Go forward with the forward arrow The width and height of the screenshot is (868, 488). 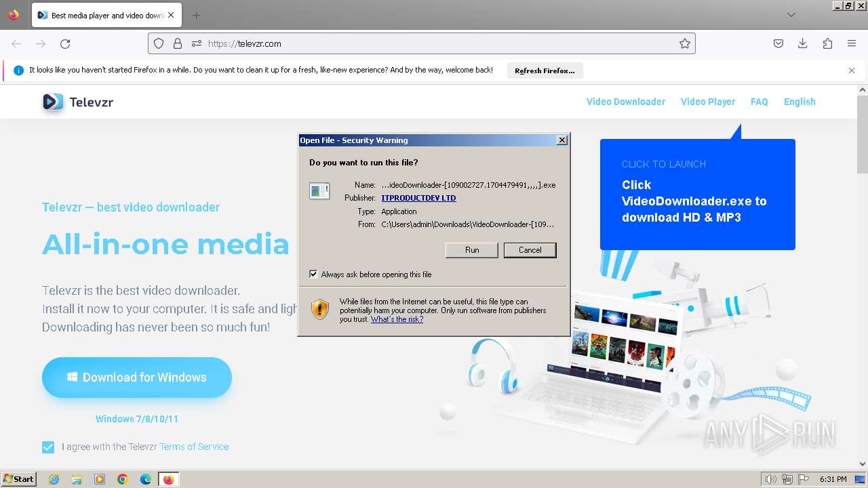(41, 43)
